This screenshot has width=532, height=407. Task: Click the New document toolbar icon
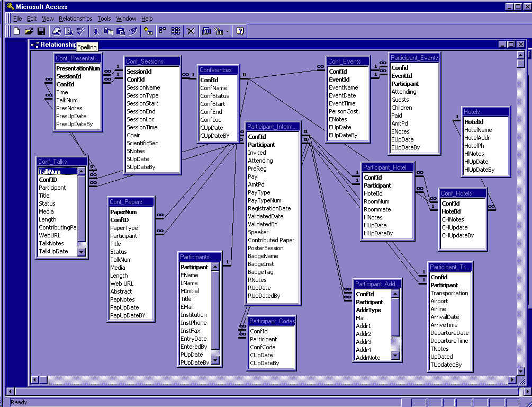click(x=16, y=31)
